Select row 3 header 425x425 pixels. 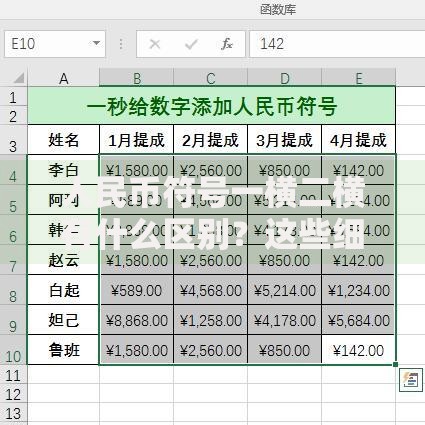click(x=13, y=140)
